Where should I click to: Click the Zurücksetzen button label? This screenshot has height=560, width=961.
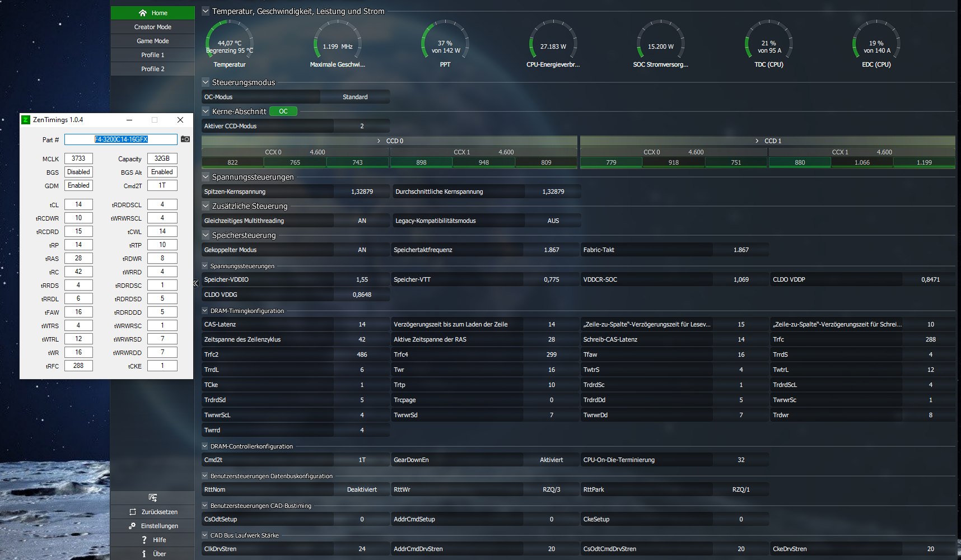pyautogui.click(x=160, y=512)
